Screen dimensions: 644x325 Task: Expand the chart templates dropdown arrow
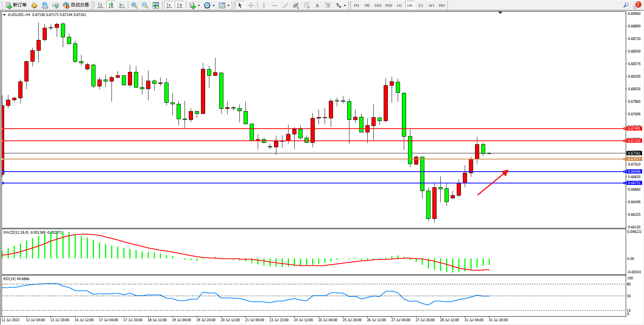pos(228,5)
